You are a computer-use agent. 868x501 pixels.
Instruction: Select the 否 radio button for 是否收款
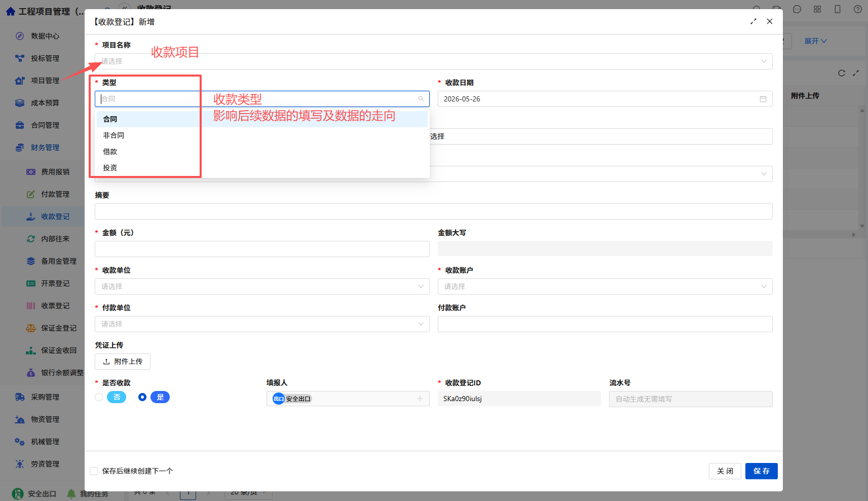99,397
